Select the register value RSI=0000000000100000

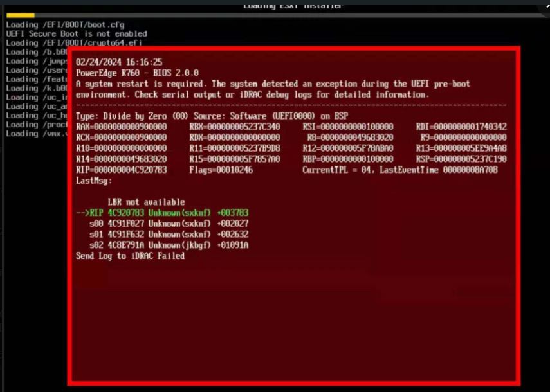coord(348,127)
